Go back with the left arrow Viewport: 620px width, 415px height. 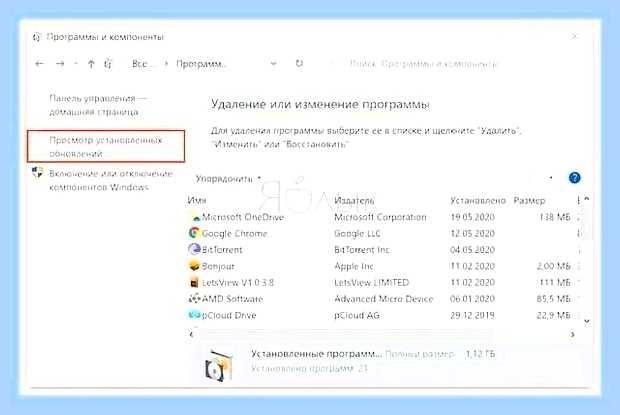(x=39, y=64)
